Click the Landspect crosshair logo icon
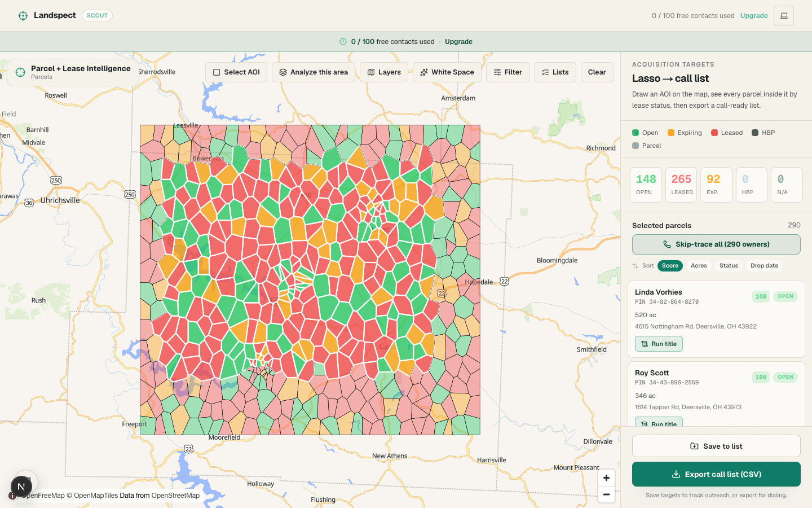Screen dimensions: 812x508 (23, 16)
